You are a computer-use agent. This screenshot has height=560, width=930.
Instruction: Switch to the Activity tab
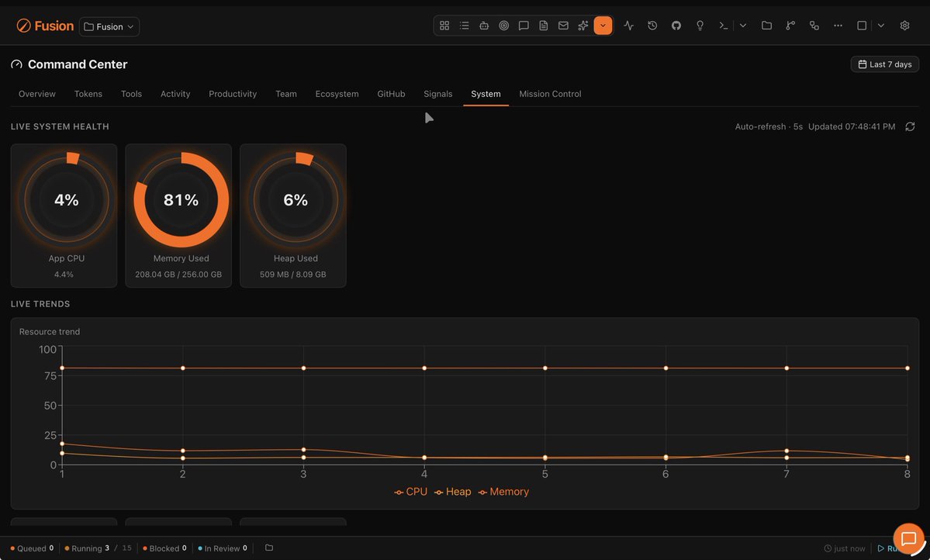175,94
